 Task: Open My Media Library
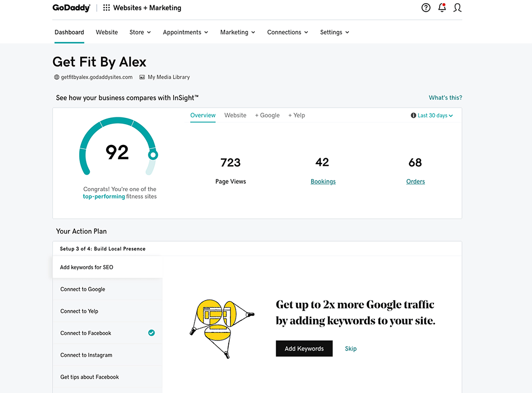click(169, 77)
